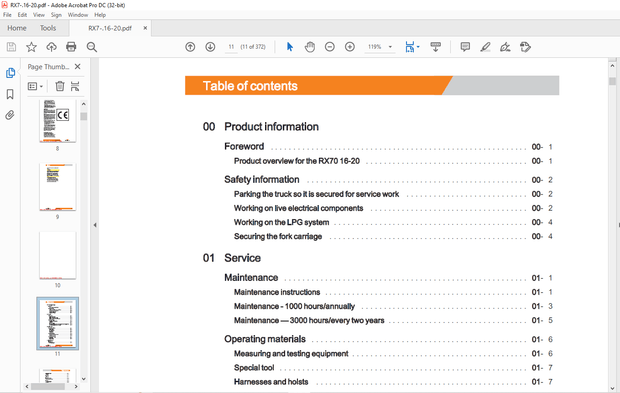Zoom in with the plus icon
The height and width of the screenshot is (393, 620).
[350, 47]
